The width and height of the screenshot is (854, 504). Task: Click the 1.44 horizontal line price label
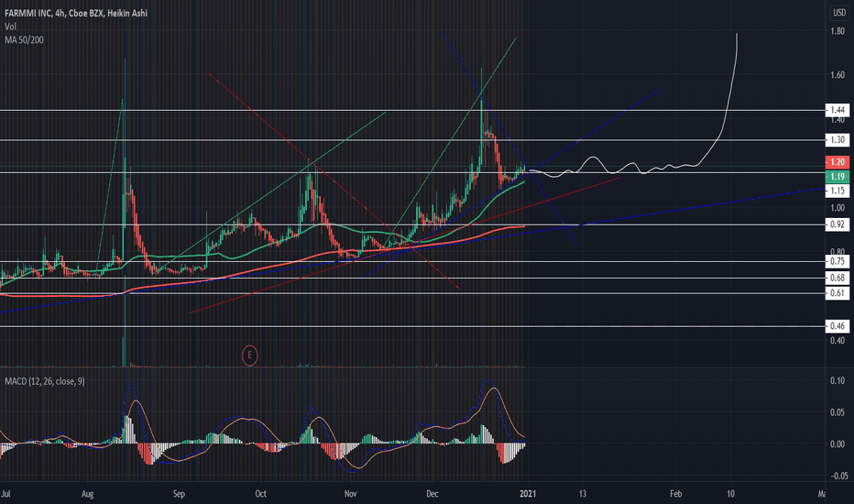(x=838, y=111)
